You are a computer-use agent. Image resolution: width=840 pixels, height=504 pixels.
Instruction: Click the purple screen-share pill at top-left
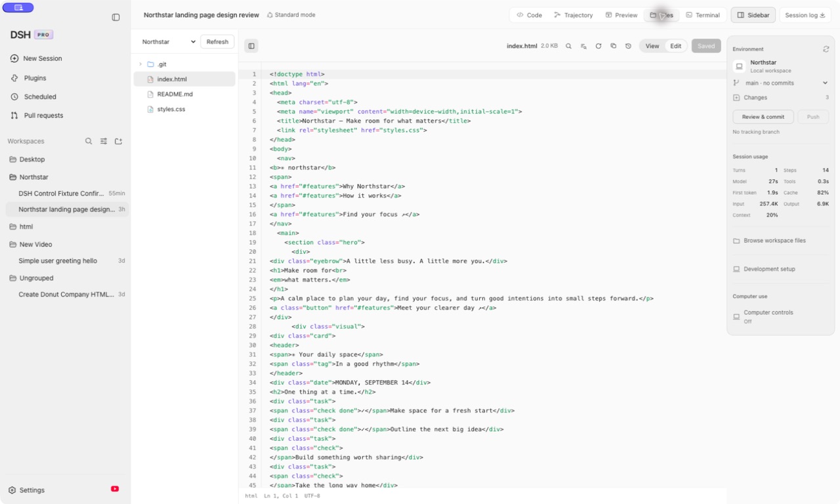[18, 8]
